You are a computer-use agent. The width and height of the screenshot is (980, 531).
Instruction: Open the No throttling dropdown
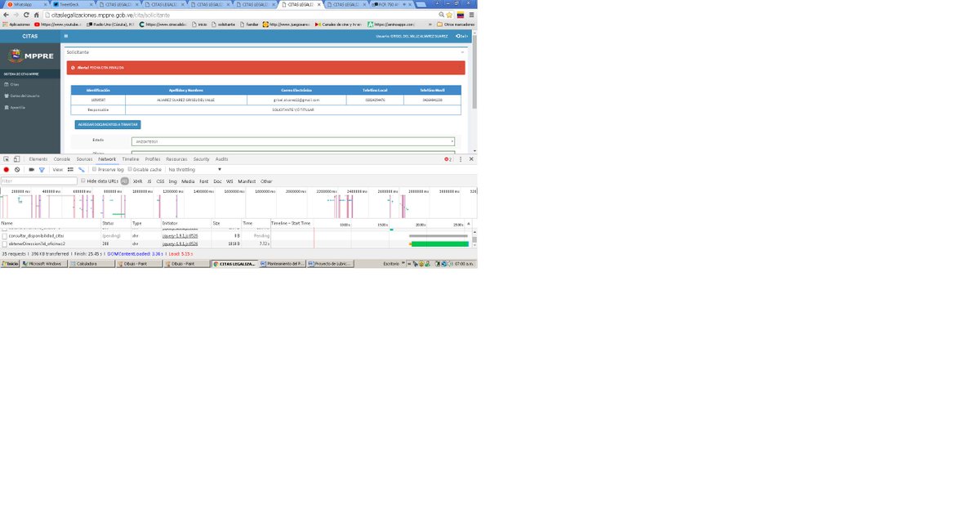click(194, 170)
